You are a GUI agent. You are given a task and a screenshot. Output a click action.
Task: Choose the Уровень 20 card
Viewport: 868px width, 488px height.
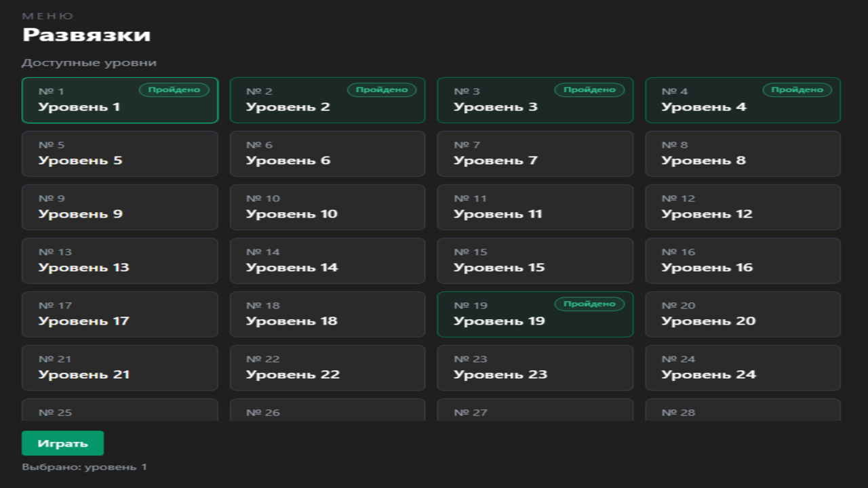click(x=743, y=314)
